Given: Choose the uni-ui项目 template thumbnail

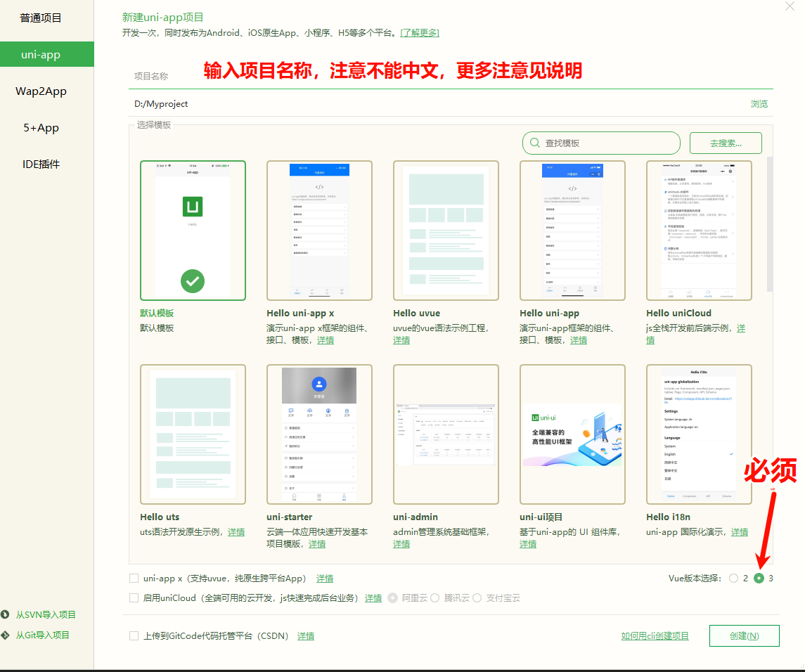Looking at the screenshot, I should point(572,434).
